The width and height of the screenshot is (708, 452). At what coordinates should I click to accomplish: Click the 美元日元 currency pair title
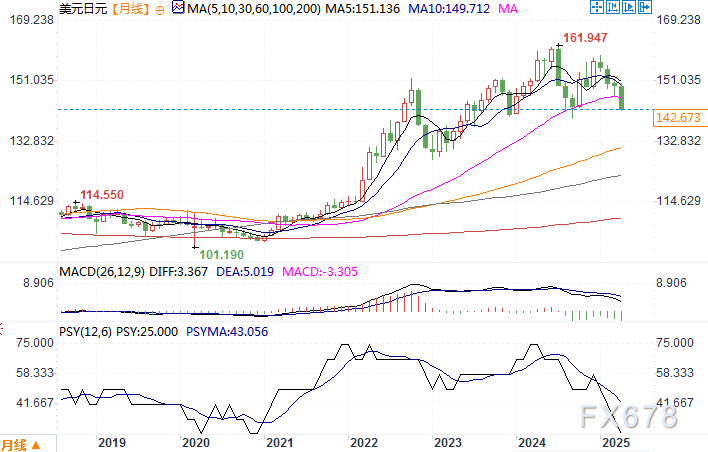pos(83,10)
